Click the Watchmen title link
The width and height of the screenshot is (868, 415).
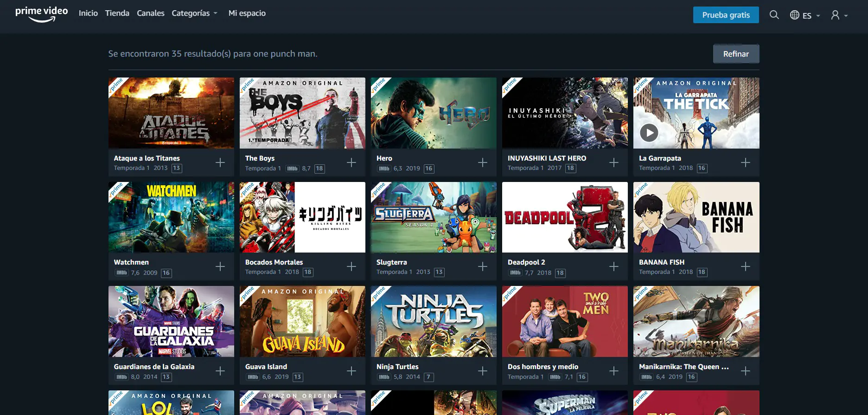pyautogui.click(x=131, y=262)
